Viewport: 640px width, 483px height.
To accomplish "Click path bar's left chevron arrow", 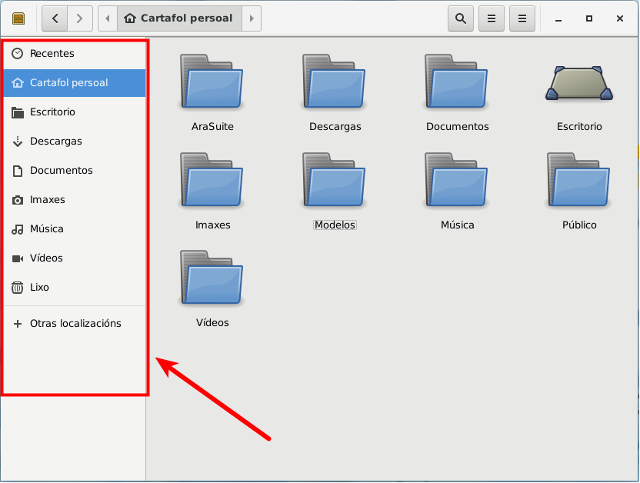I will pyautogui.click(x=107, y=18).
